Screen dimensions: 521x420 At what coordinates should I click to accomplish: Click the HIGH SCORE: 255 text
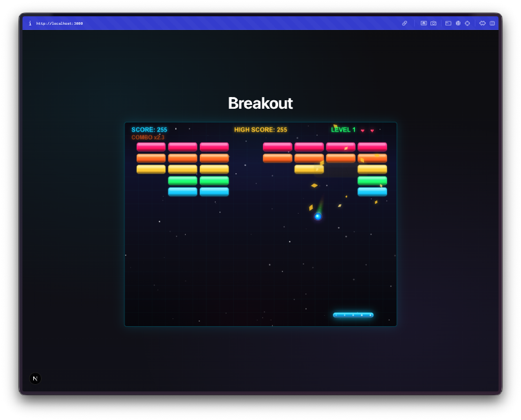(x=260, y=130)
